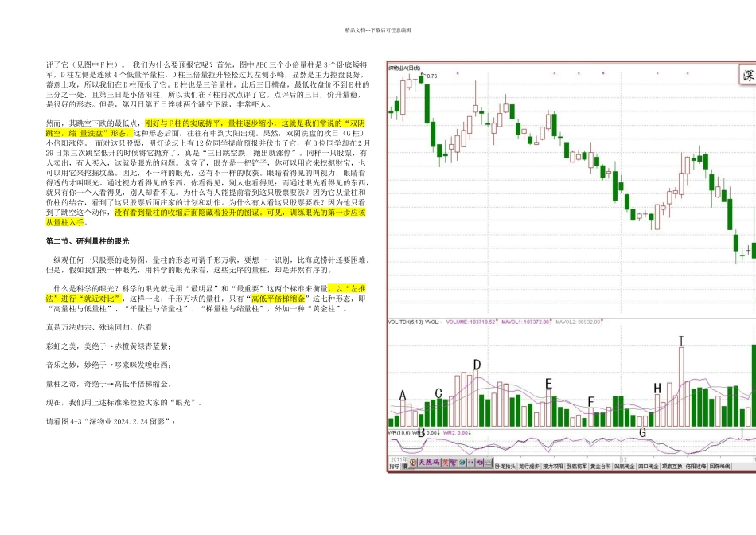Click the MAVOL2: 98932.00 value
The height and width of the screenshot is (535, 756).
pyautogui.click(x=578, y=322)
